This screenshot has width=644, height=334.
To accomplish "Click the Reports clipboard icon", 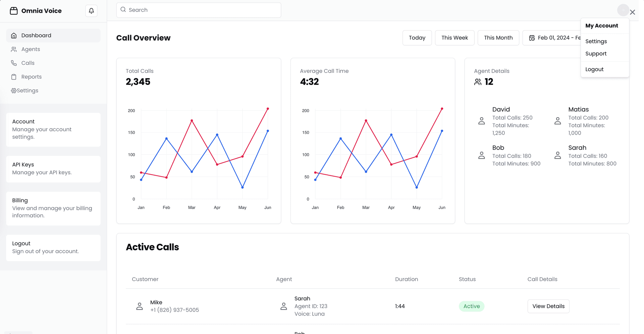I will coord(14,77).
